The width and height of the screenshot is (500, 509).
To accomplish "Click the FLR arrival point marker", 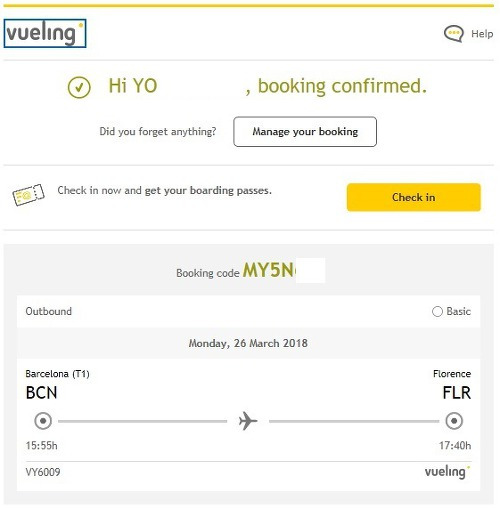I will (454, 421).
